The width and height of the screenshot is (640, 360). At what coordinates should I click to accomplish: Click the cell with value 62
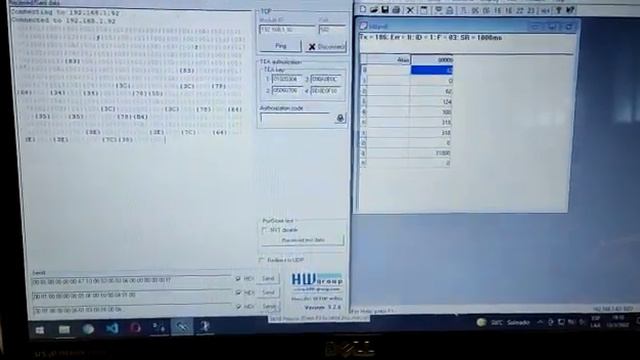point(431,91)
